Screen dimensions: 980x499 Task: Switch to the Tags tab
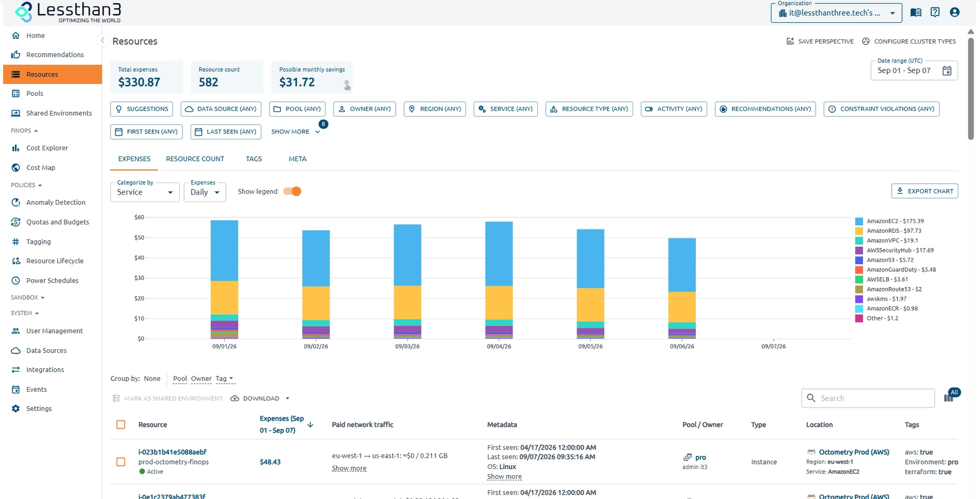pos(254,159)
